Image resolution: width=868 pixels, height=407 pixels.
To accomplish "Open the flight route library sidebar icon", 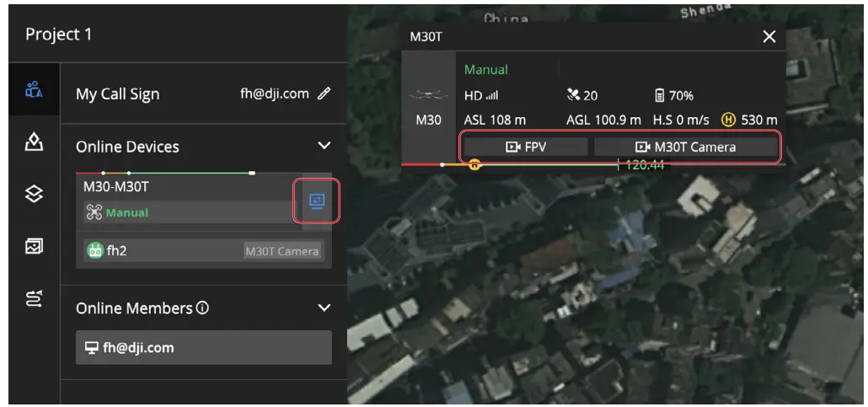I will 35,298.
